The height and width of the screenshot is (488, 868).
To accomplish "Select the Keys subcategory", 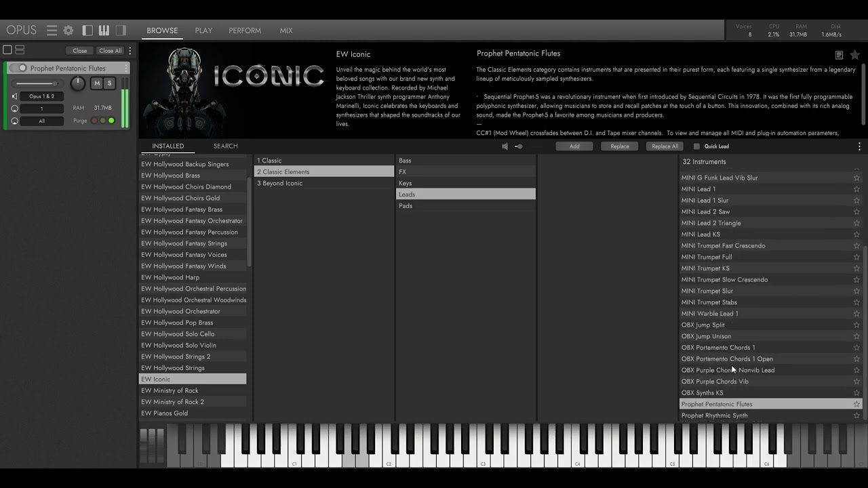I will coord(466,183).
